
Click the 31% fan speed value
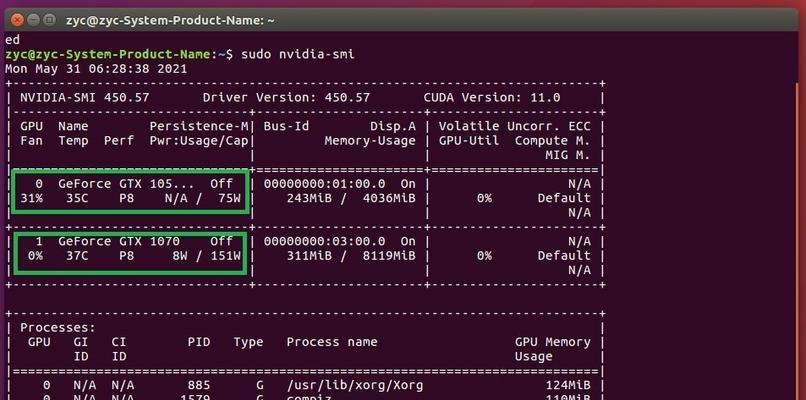coord(31,198)
